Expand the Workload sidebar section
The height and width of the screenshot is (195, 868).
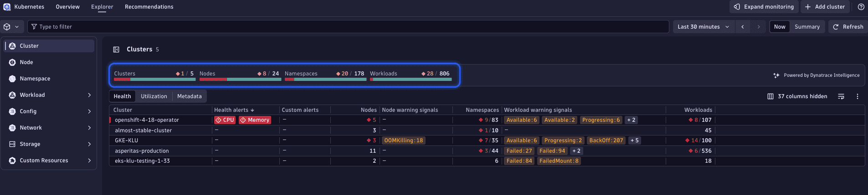tap(89, 95)
